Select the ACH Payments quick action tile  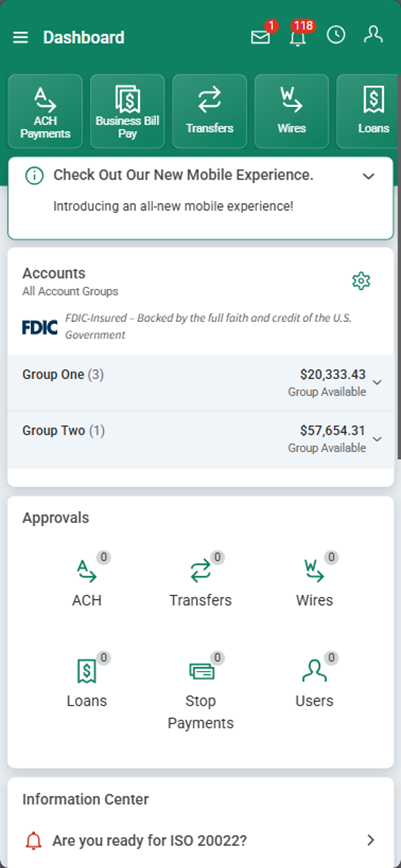click(45, 111)
